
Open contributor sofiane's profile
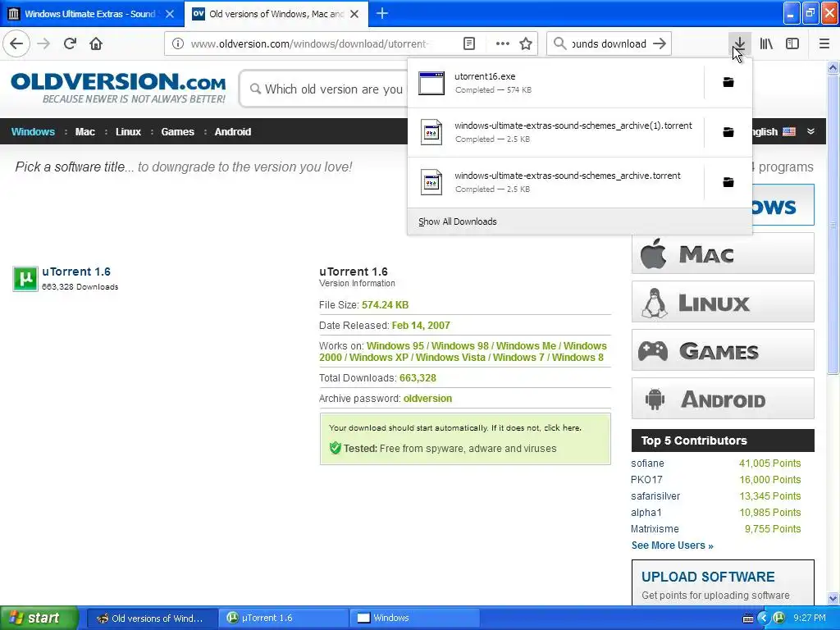coord(647,463)
